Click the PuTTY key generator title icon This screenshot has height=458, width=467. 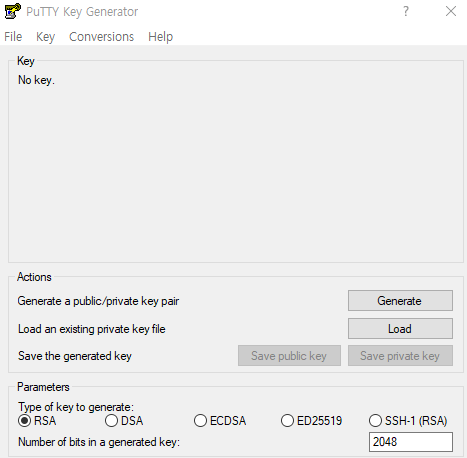click(x=13, y=11)
